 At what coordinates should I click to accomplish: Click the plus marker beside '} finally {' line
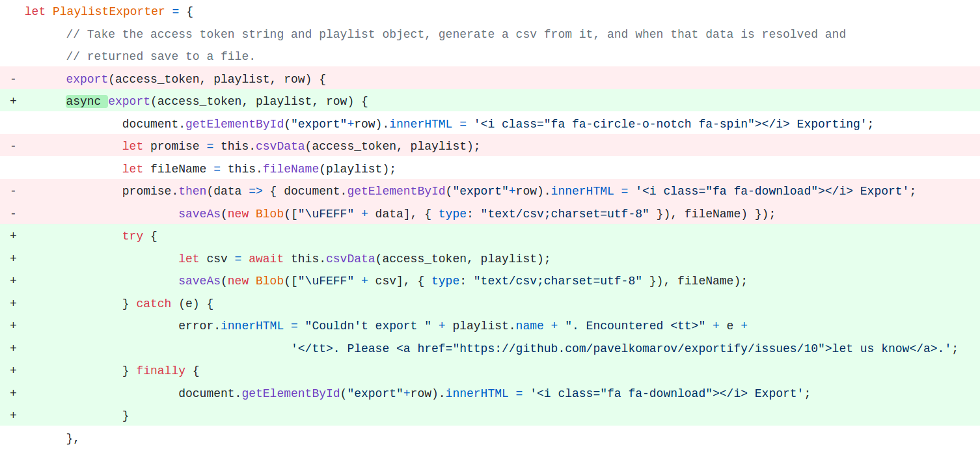tap(13, 370)
